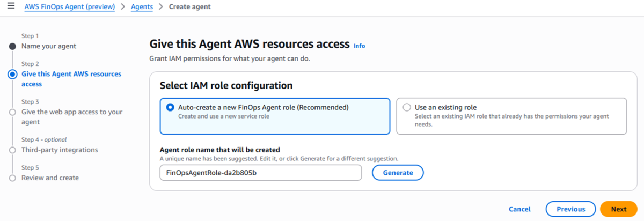Click the Step 2 active circle indicator
The height and width of the screenshot is (221, 644).
(12, 75)
